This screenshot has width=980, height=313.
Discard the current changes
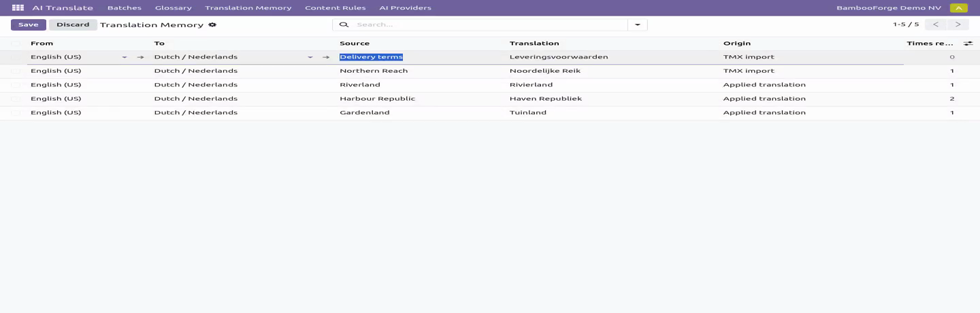coord(73,24)
